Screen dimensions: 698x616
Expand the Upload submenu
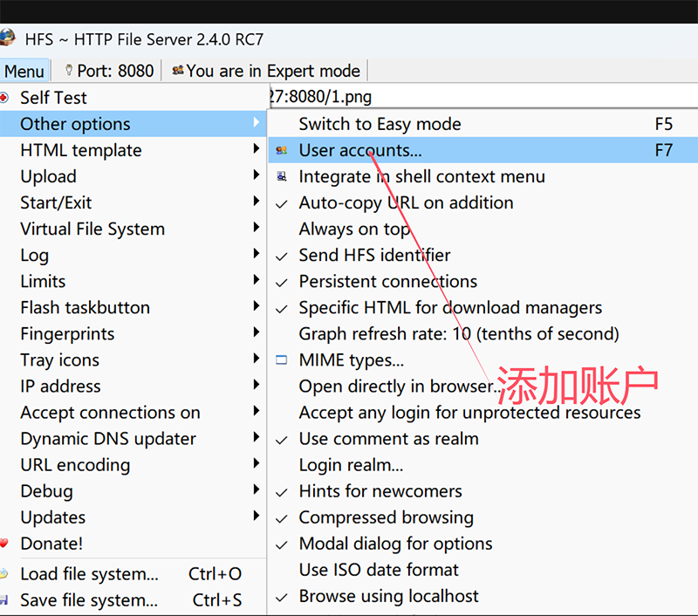pyautogui.click(x=133, y=177)
